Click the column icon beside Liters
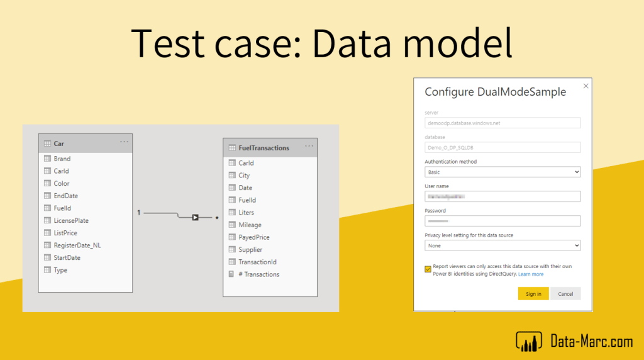644x360 pixels. point(232,213)
